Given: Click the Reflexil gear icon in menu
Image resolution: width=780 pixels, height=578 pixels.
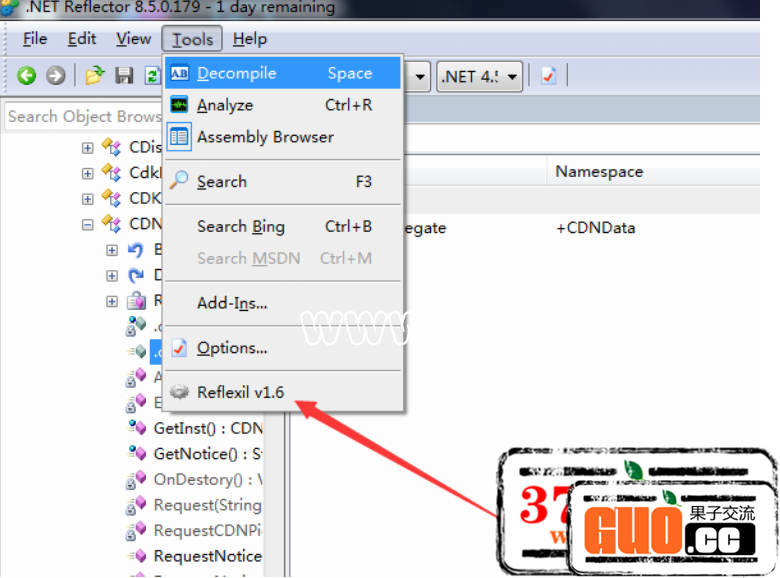Looking at the screenshot, I should [179, 392].
